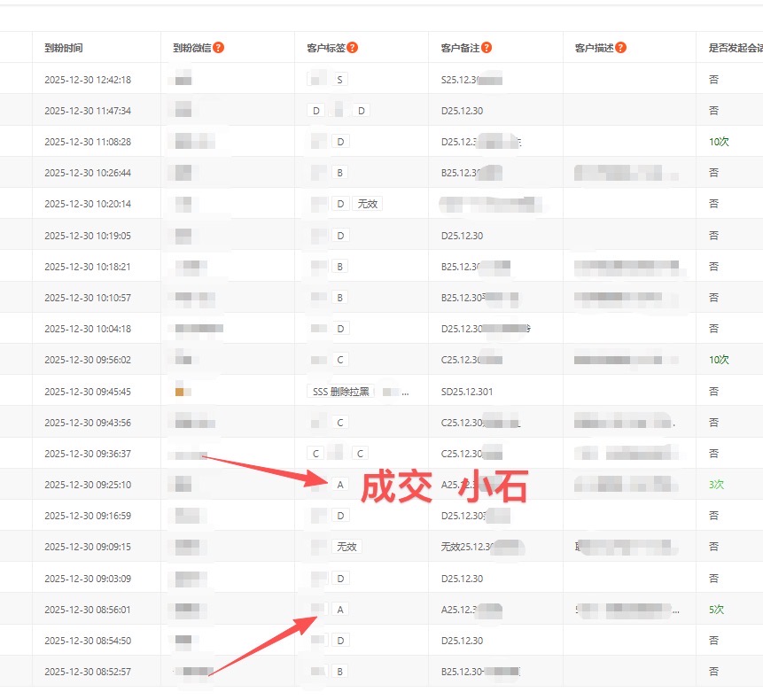
Task: Open the 3次 session count link
Action: click(716, 485)
